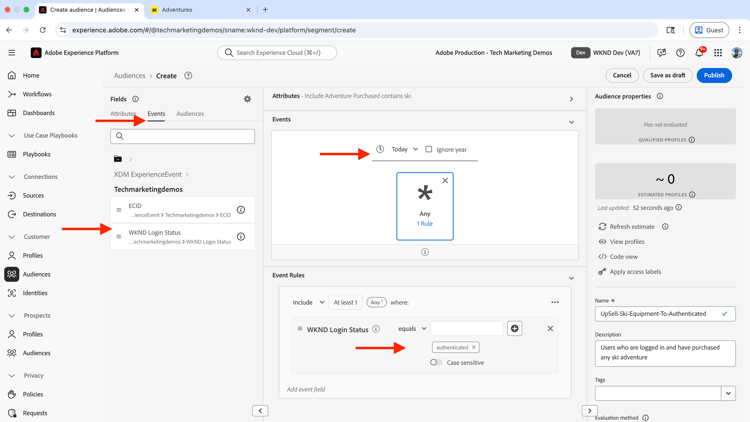750x422 pixels.
Task: Switch to Audiences fields tab
Action: [190, 114]
